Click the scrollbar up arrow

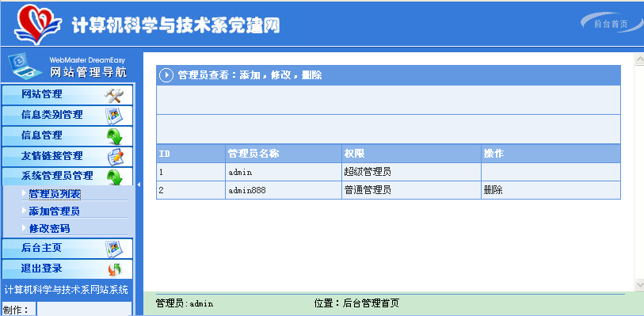pos(639,59)
